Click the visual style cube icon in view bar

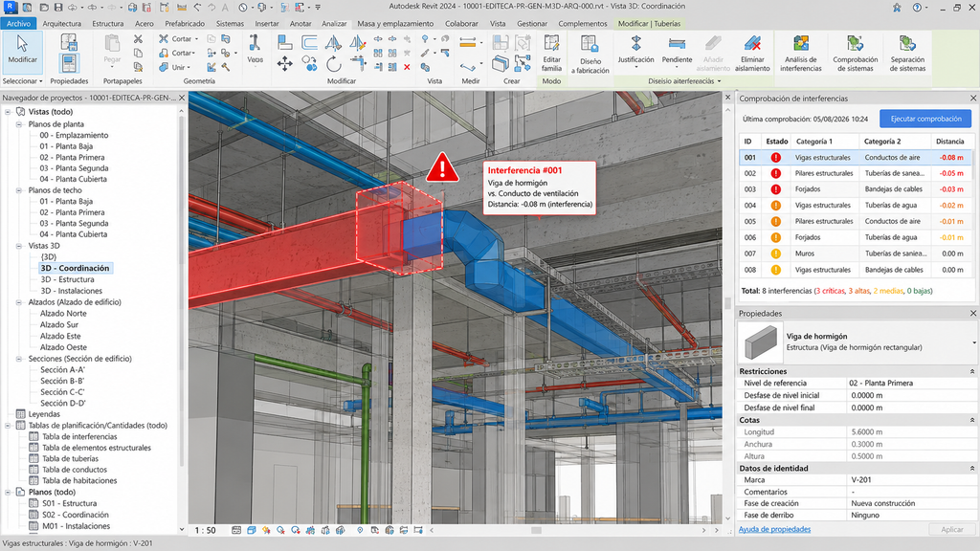pyautogui.click(x=252, y=530)
